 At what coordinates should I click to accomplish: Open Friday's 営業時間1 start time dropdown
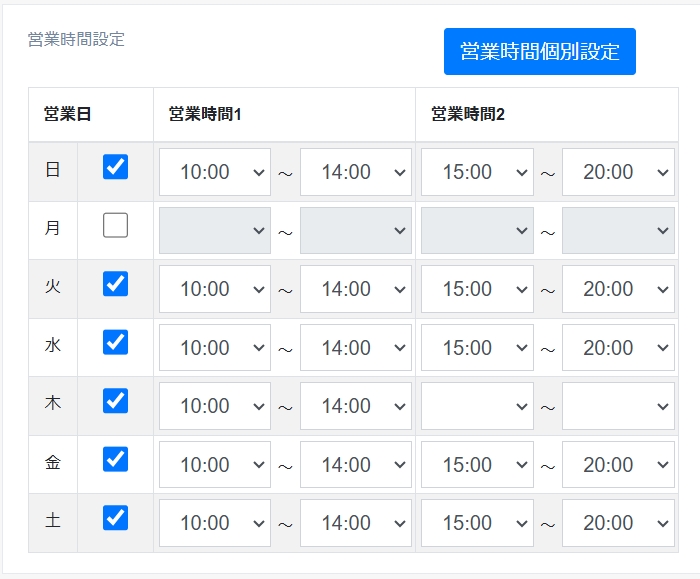click(x=214, y=465)
